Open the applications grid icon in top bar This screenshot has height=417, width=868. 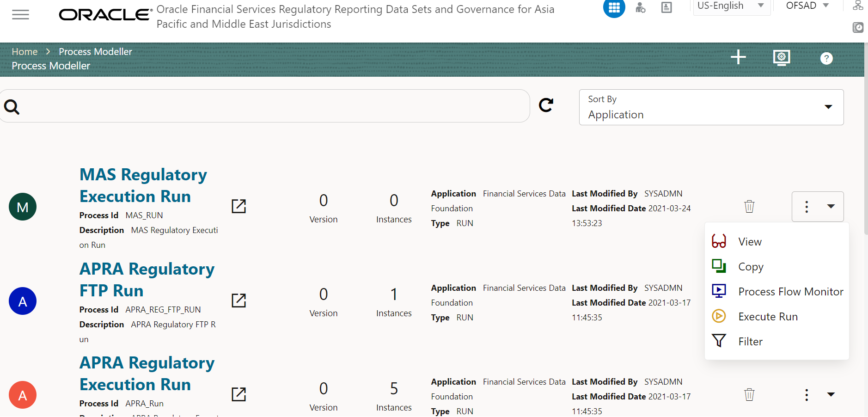pyautogui.click(x=614, y=8)
